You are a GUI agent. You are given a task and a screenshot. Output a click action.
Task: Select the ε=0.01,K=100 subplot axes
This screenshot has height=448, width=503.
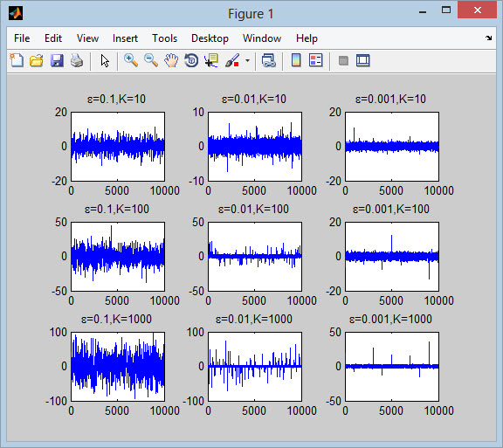[255, 257]
